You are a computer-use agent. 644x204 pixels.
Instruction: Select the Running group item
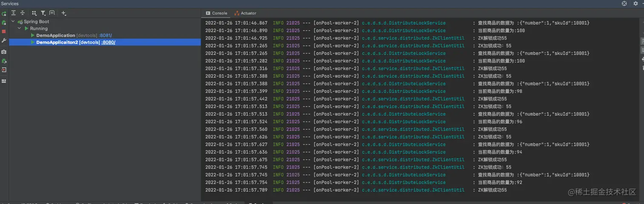click(39, 28)
